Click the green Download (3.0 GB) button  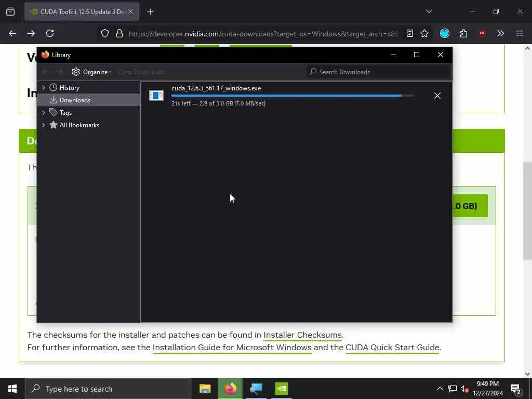[470, 206]
